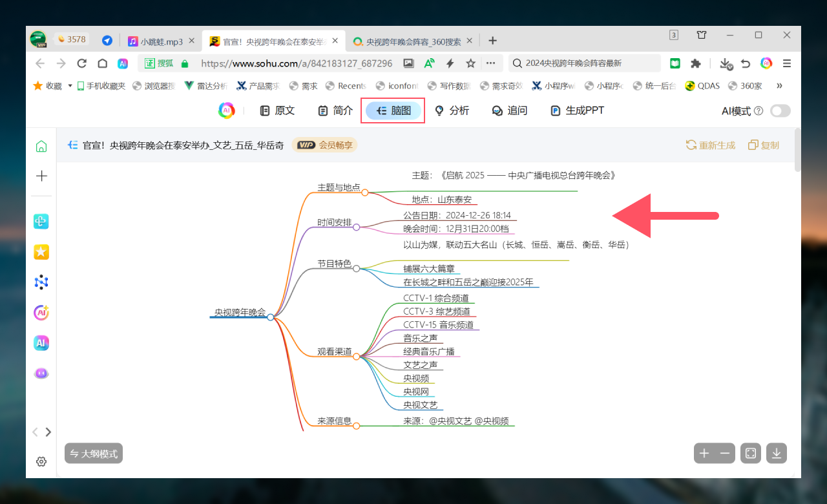827x504 pixels.
Task: Download the mind map image
Action: [777, 454]
